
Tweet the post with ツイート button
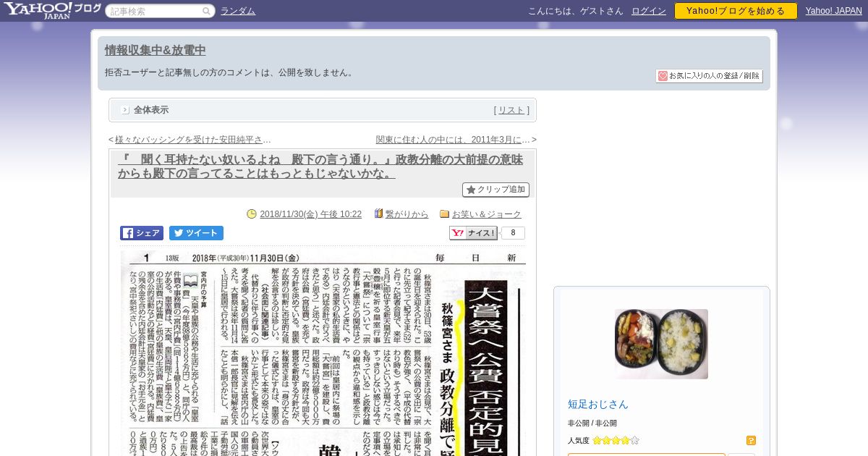(x=196, y=233)
